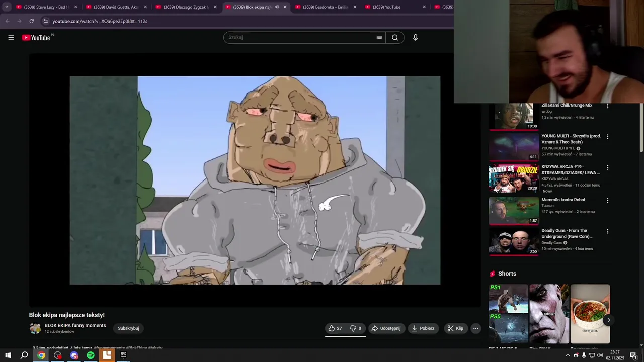Open Epic Games Launcher from taskbar
This screenshot has width=644, height=362.
[123, 355]
